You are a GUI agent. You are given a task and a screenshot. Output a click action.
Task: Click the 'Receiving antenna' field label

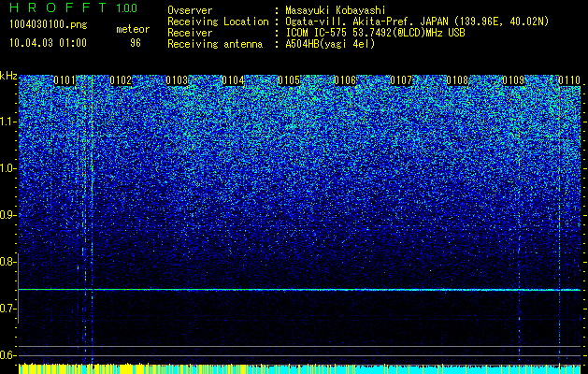[x=215, y=44]
